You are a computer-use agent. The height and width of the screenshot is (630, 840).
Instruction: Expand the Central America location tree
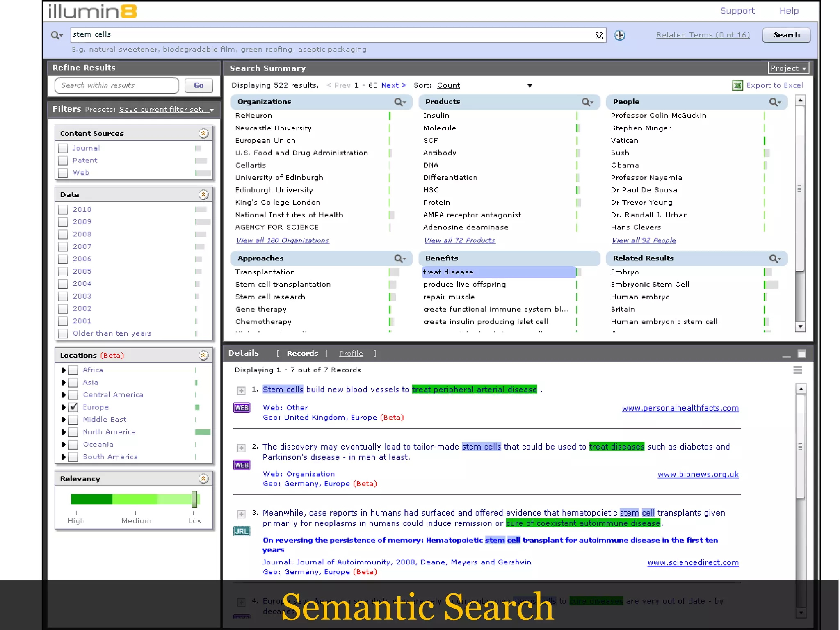(64, 395)
